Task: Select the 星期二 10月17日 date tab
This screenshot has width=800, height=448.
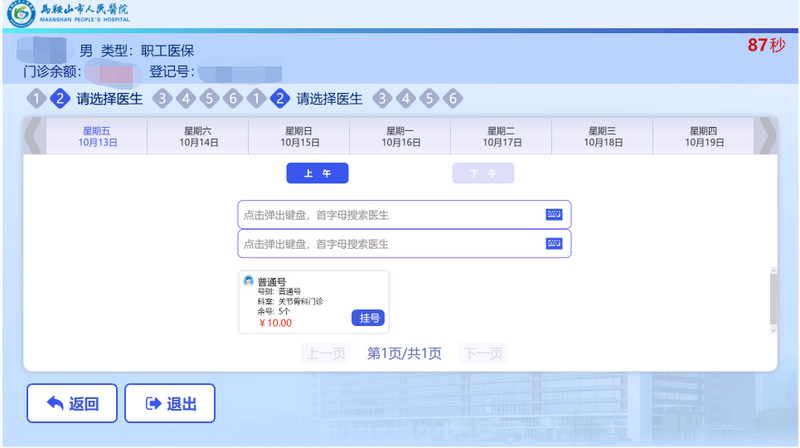Action: 501,136
